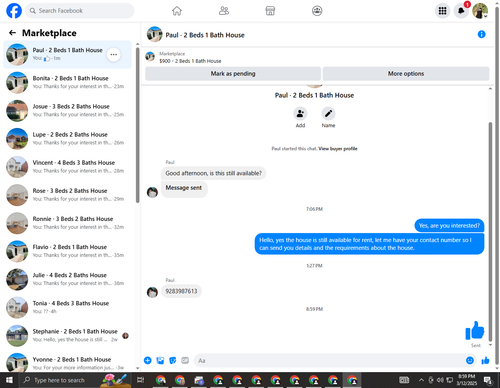The image size is (500, 388).
Task: Focus the Search Facebook box
Action: (x=80, y=11)
